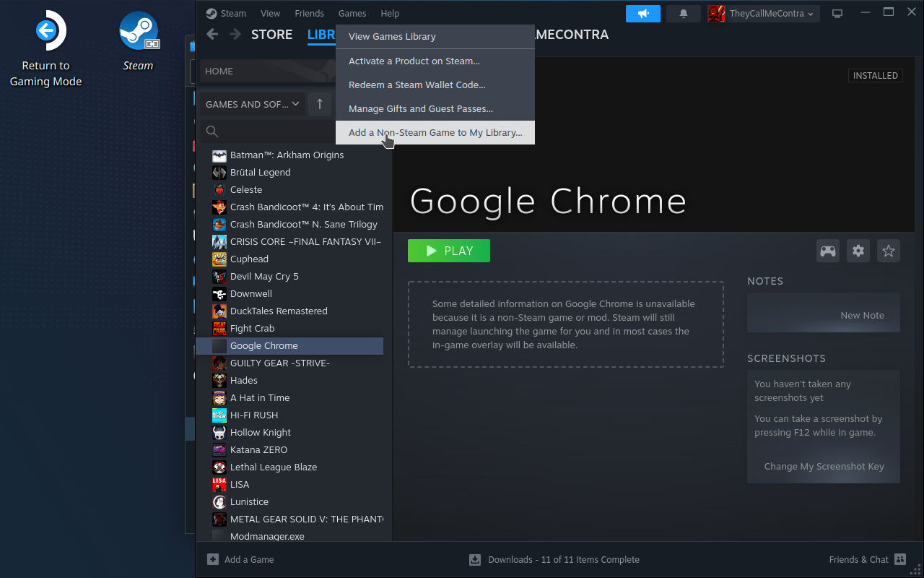Open the Friends & Chat icon

click(899, 559)
